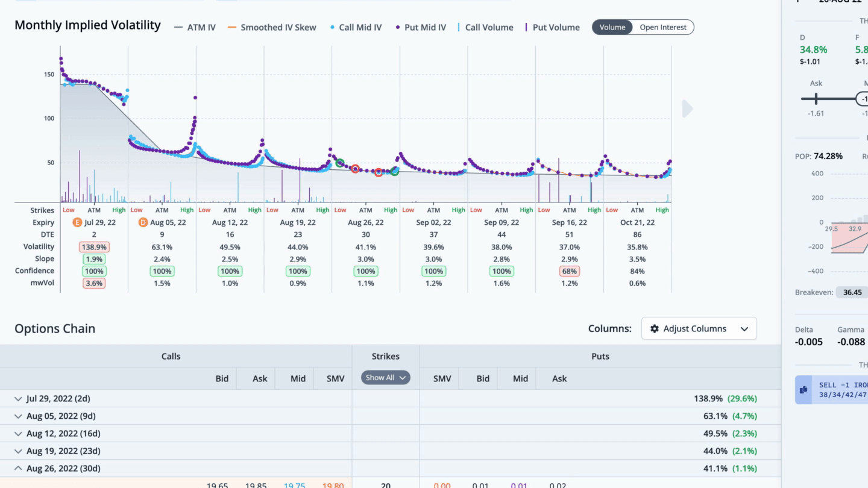Sort by Puts Ask column header
This screenshot has width=868, height=488.
point(559,379)
